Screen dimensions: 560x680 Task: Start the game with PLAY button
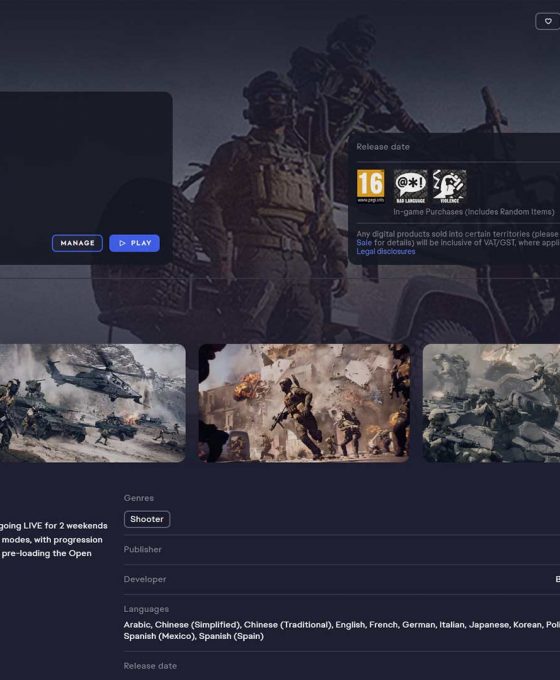[x=134, y=243]
